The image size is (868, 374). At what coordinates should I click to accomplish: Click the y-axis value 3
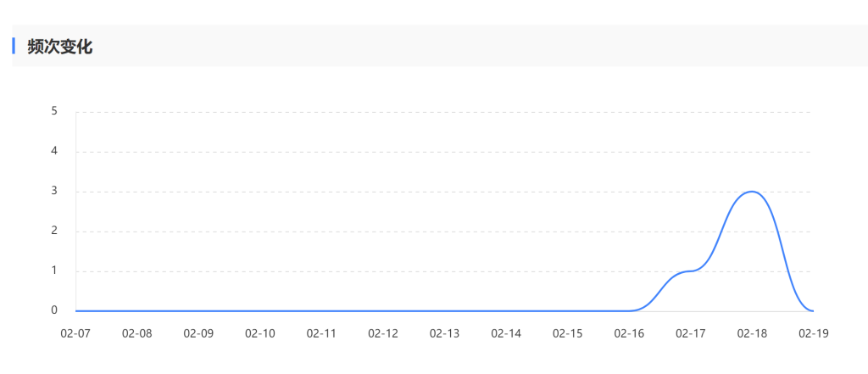coord(54,191)
